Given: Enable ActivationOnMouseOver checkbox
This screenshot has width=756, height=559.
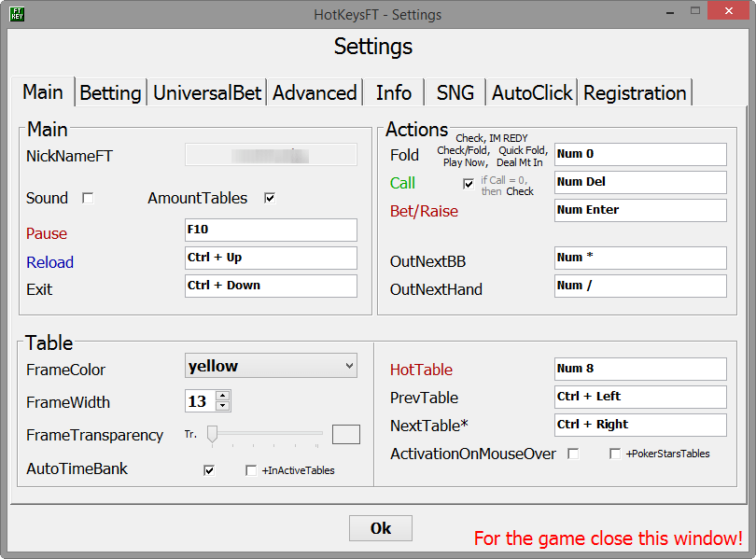Looking at the screenshot, I should point(573,454).
